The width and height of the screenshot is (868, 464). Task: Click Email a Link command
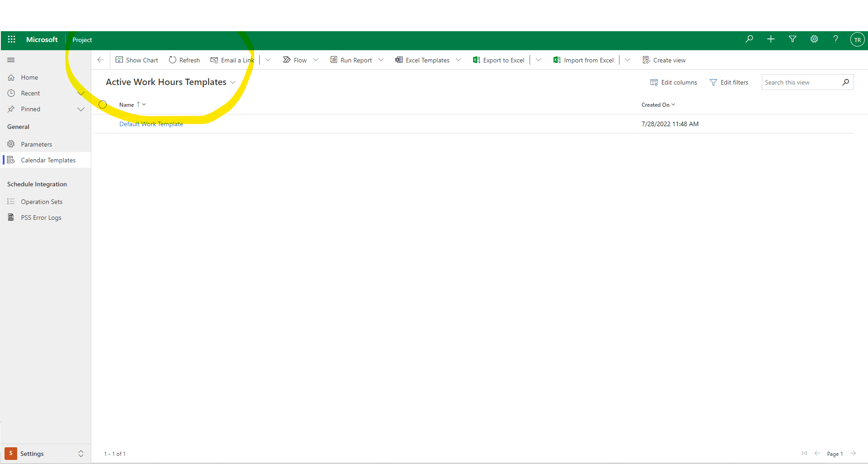click(x=232, y=60)
